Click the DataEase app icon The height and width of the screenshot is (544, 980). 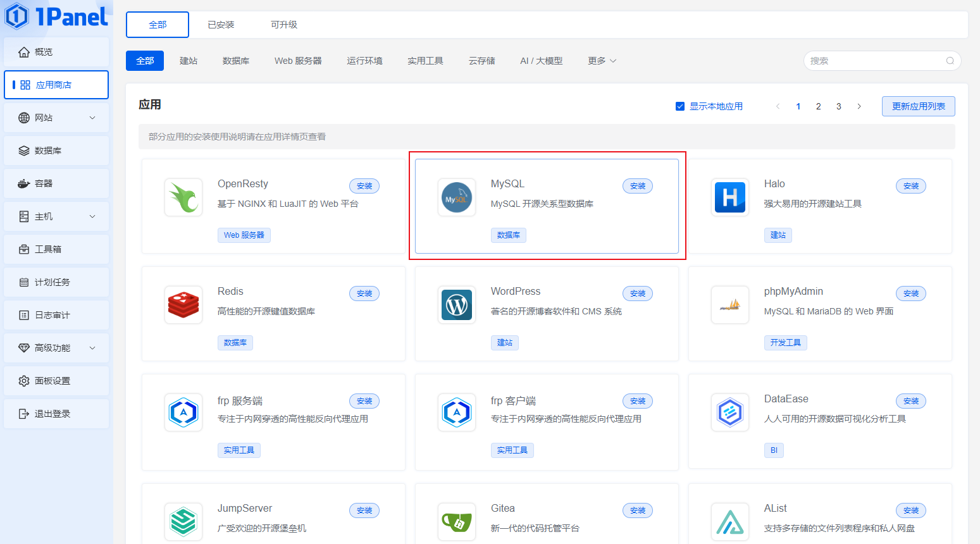click(729, 412)
